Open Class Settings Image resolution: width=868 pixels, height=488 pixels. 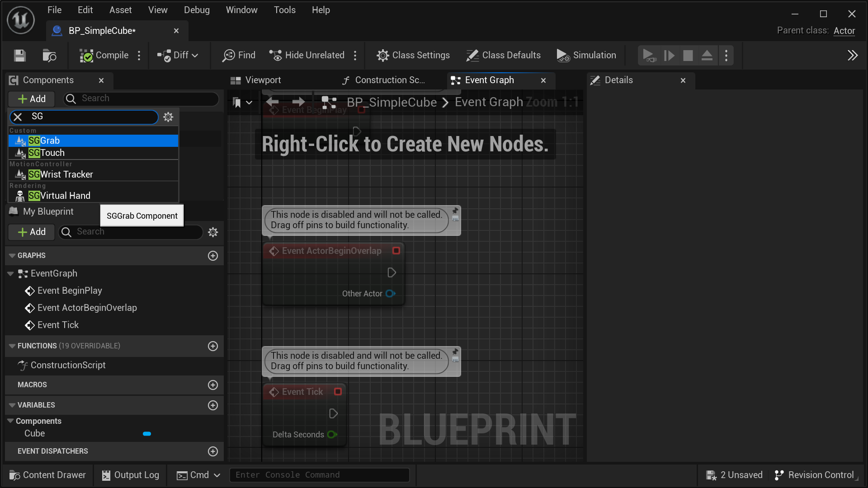(413, 55)
